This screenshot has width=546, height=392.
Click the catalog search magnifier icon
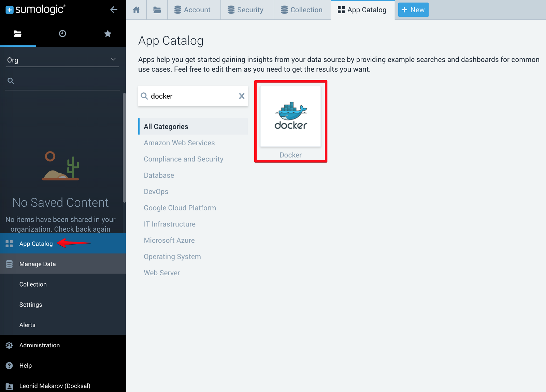tap(144, 96)
